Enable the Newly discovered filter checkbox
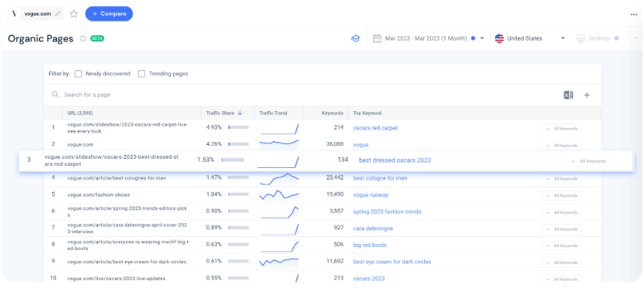644x290 pixels. (78, 74)
